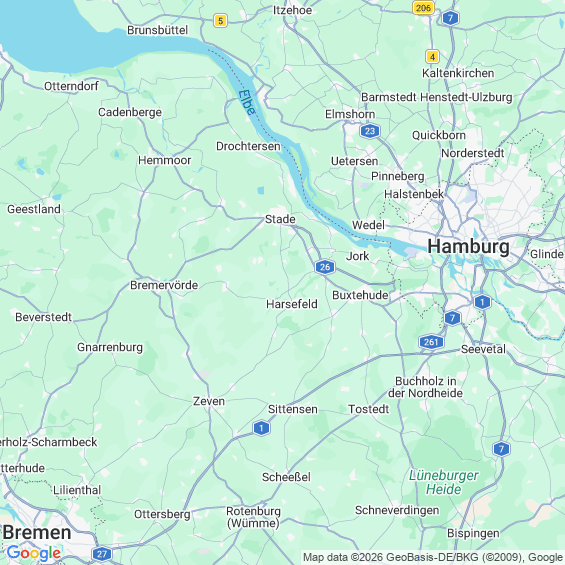Click the Stade town label
The width and height of the screenshot is (565, 565).
click(x=280, y=219)
